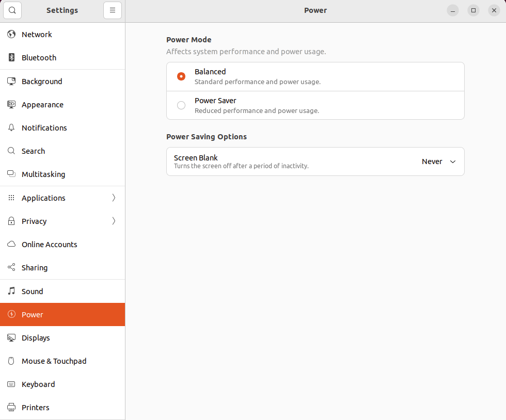Select the Power Saver radio button
506x420 pixels.
(181, 105)
